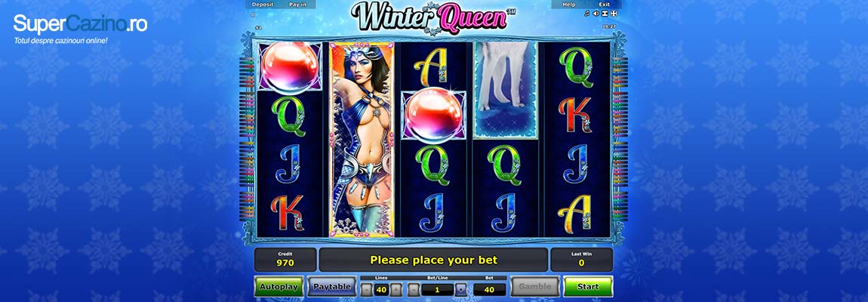Click the Gamble button
This screenshot has width=868, height=302.
coord(534,286)
